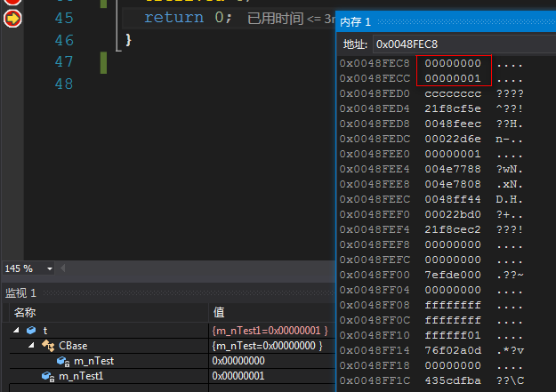The width and height of the screenshot is (556, 392).
Task: Click memory value 76f02a0d
Action: tap(453, 350)
